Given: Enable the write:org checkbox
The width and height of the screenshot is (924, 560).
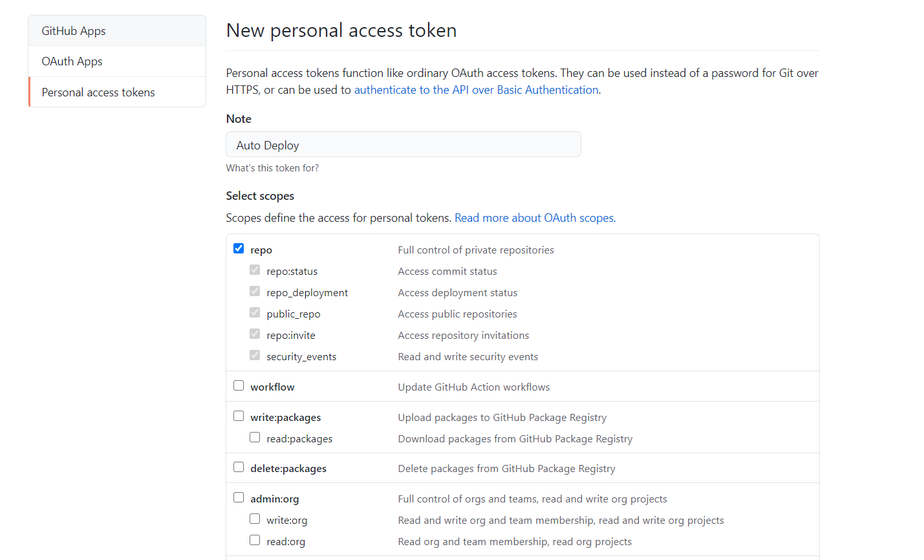Looking at the screenshot, I should click(255, 519).
